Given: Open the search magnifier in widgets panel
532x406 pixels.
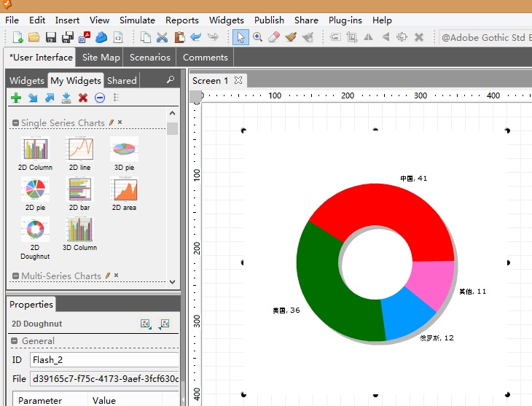Looking at the screenshot, I should (171, 79).
